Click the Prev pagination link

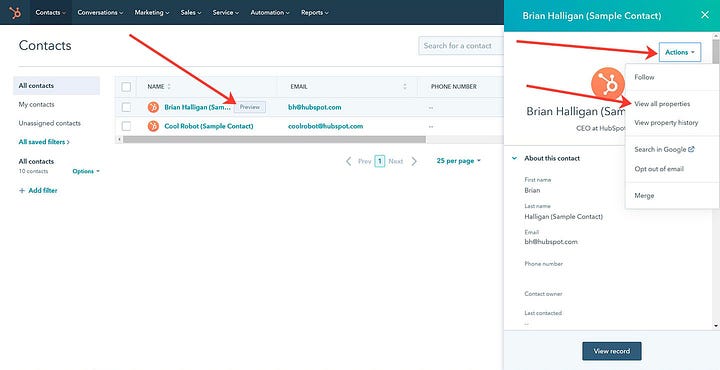pyautogui.click(x=365, y=161)
